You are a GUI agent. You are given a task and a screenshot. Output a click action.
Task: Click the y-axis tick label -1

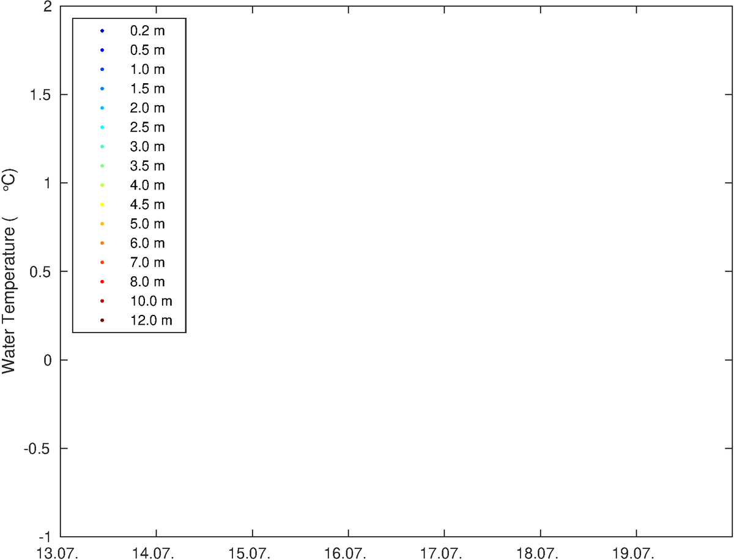click(x=45, y=537)
